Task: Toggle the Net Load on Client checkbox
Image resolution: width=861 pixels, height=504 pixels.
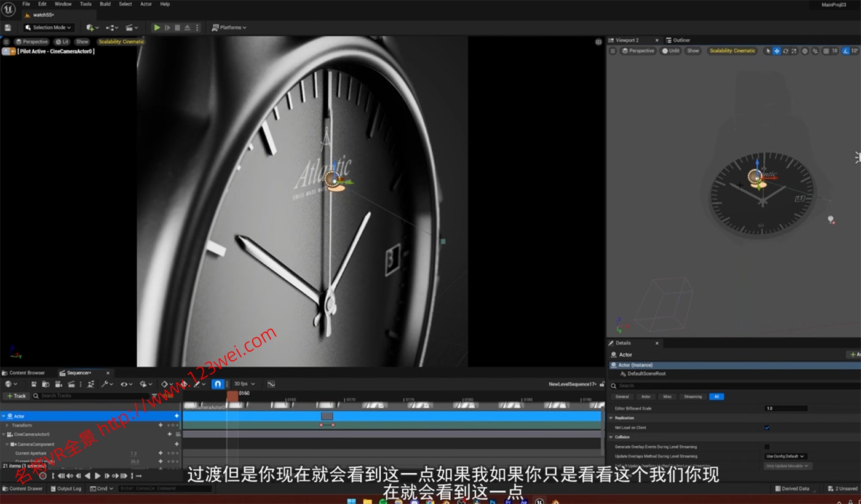Action: click(x=766, y=427)
